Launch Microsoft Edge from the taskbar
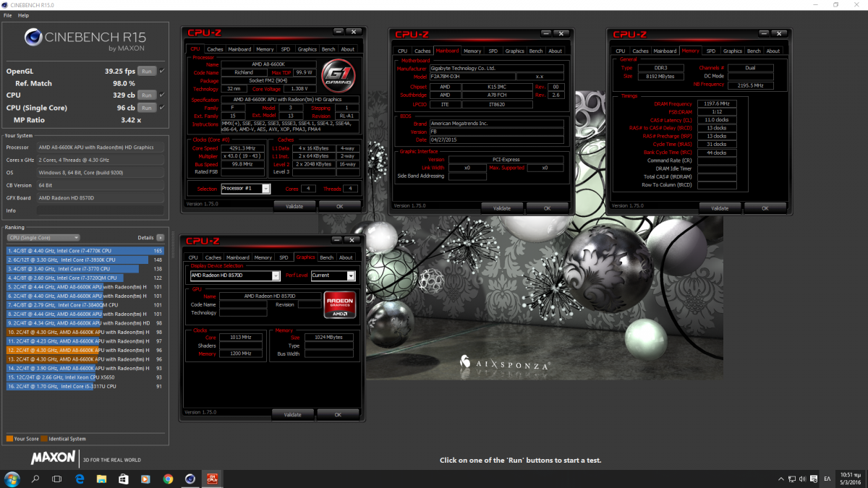Screen dimensions: 868x488 pyautogui.click(x=80, y=479)
